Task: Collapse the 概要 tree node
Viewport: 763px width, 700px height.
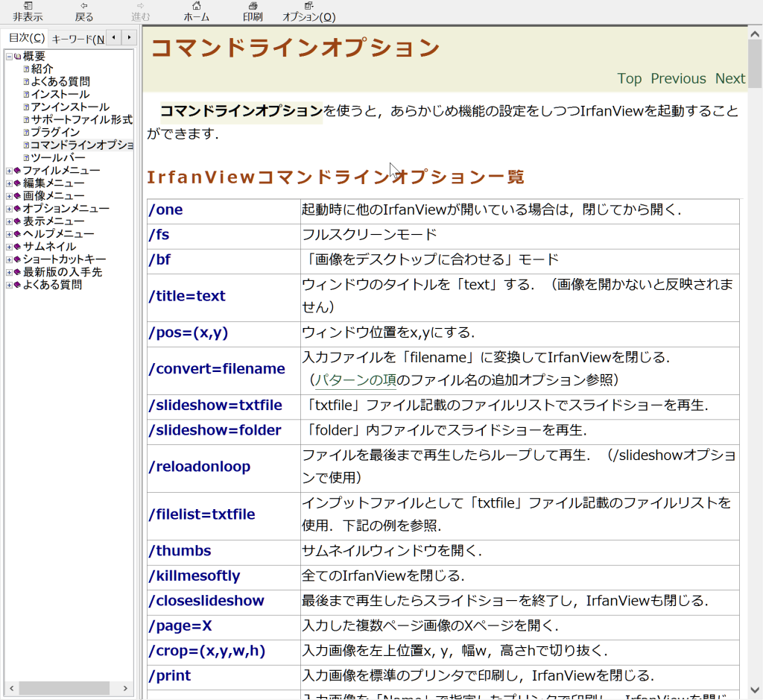Action: pos(9,57)
